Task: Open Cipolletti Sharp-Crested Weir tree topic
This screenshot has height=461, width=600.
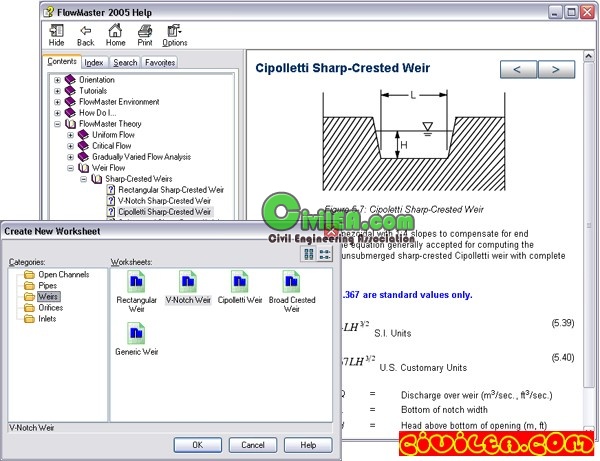Action: tap(165, 212)
